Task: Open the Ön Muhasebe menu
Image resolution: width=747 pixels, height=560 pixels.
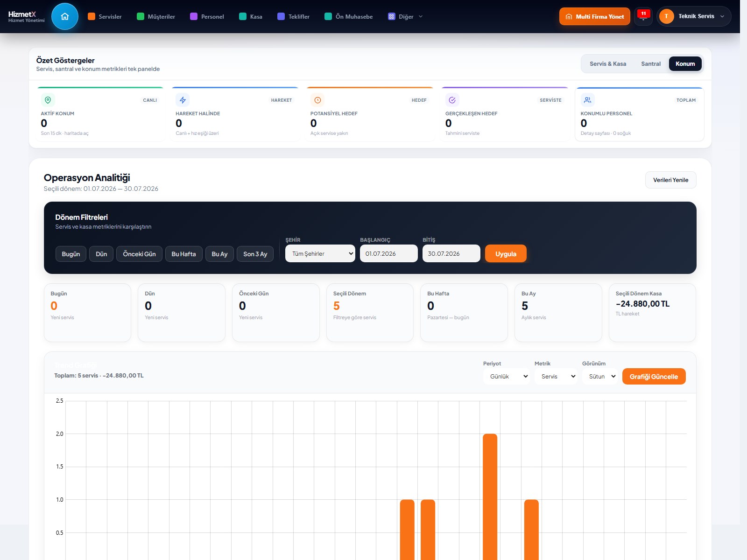Action: (x=349, y=16)
